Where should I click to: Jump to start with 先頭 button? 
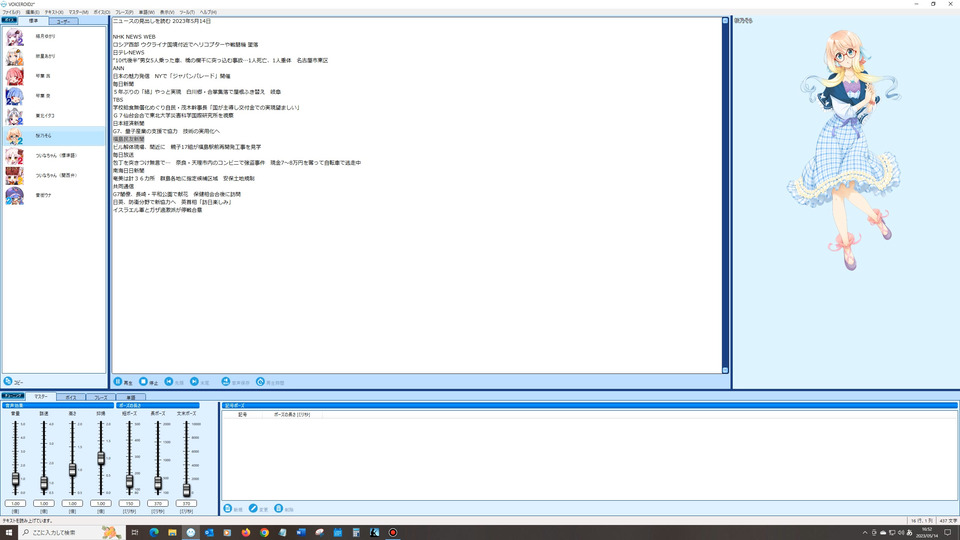[x=174, y=382]
